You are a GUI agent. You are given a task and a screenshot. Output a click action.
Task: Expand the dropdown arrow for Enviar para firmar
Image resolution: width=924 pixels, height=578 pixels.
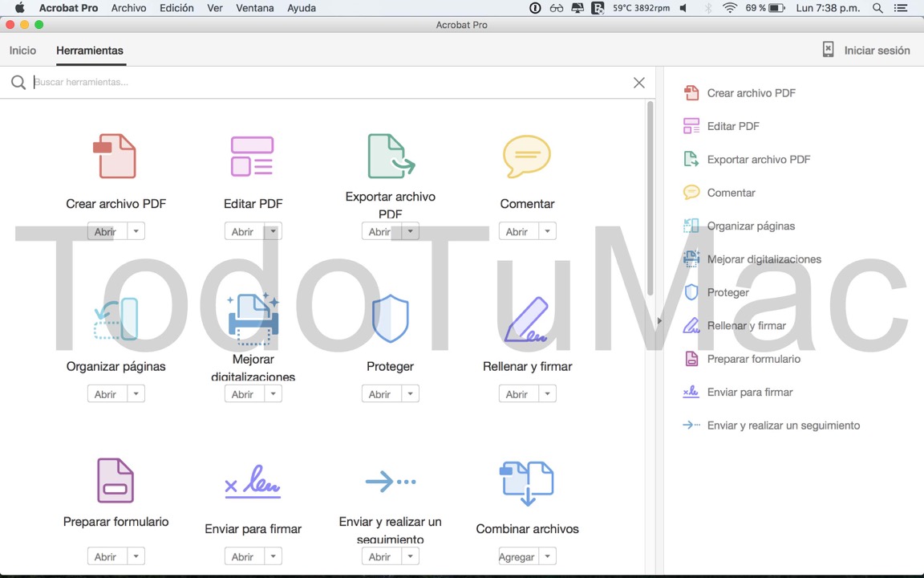273,556
